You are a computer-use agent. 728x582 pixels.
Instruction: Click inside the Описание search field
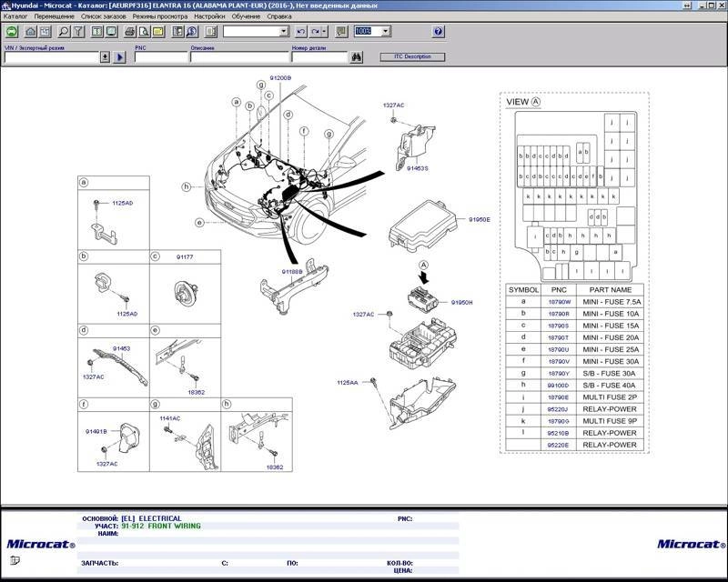tap(239, 57)
